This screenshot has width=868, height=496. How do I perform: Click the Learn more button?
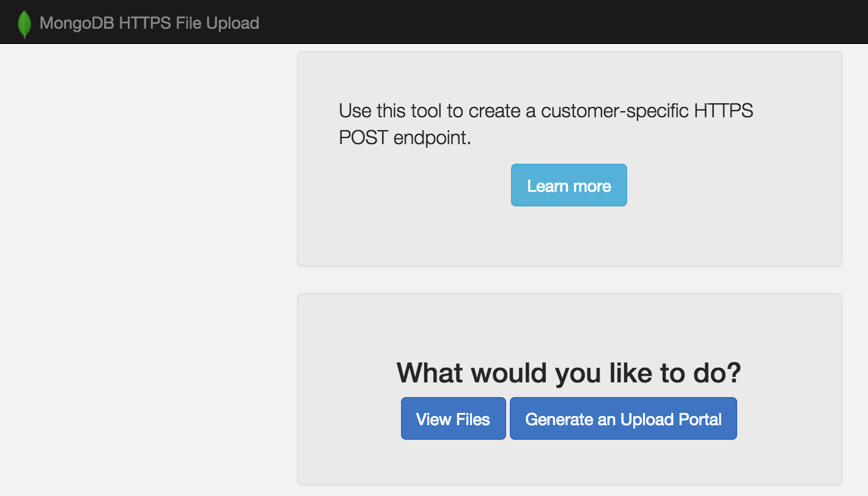[569, 185]
